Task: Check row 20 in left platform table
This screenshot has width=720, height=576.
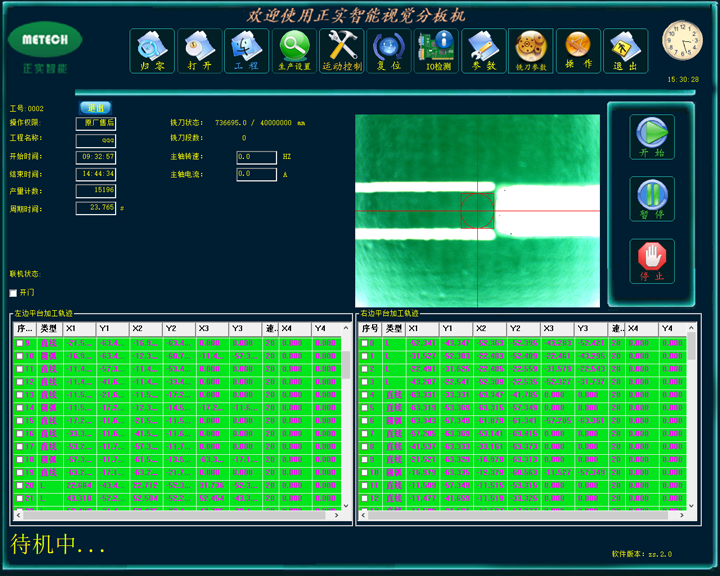Action: tap(20, 486)
